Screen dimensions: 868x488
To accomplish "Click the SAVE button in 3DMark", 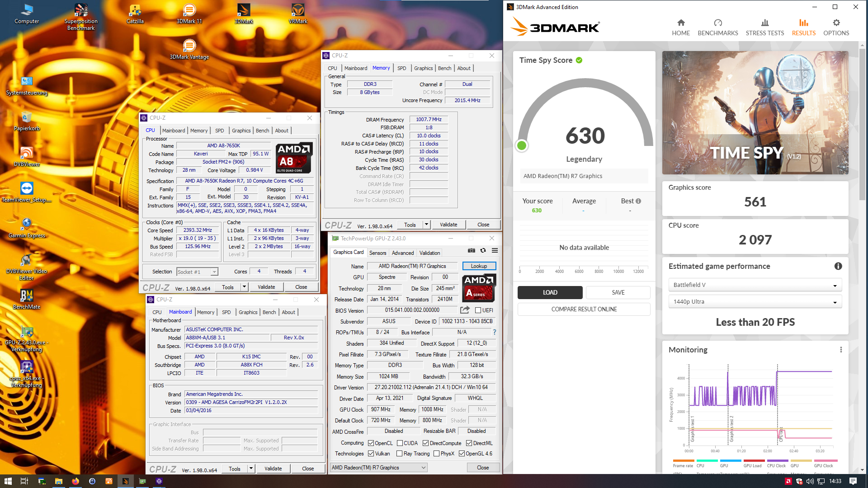I will (618, 292).
